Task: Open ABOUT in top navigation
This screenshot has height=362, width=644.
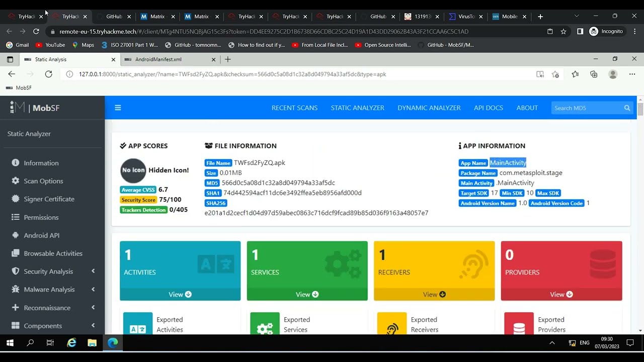Action: [x=527, y=108]
